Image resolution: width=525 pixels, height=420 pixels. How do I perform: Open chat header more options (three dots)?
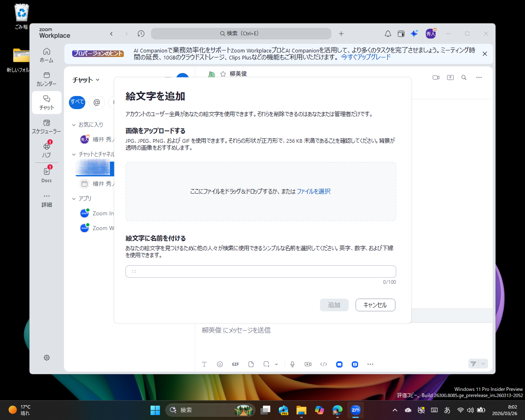tap(479, 78)
